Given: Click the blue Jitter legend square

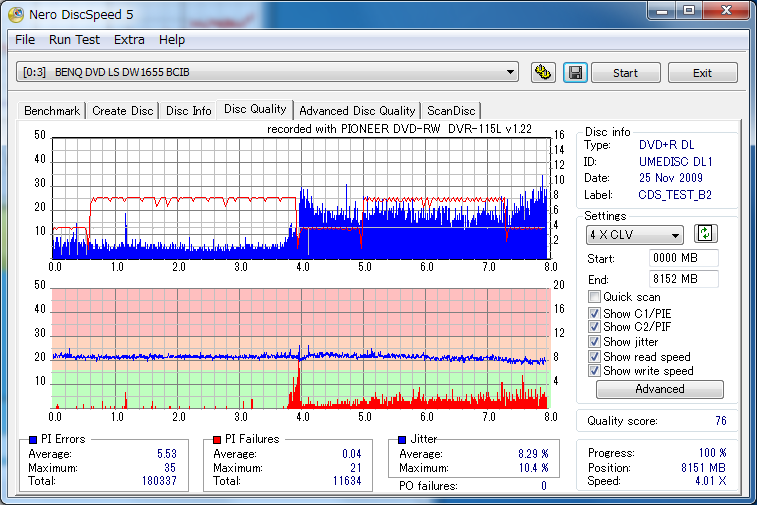Looking at the screenshot, I should 401,439.
